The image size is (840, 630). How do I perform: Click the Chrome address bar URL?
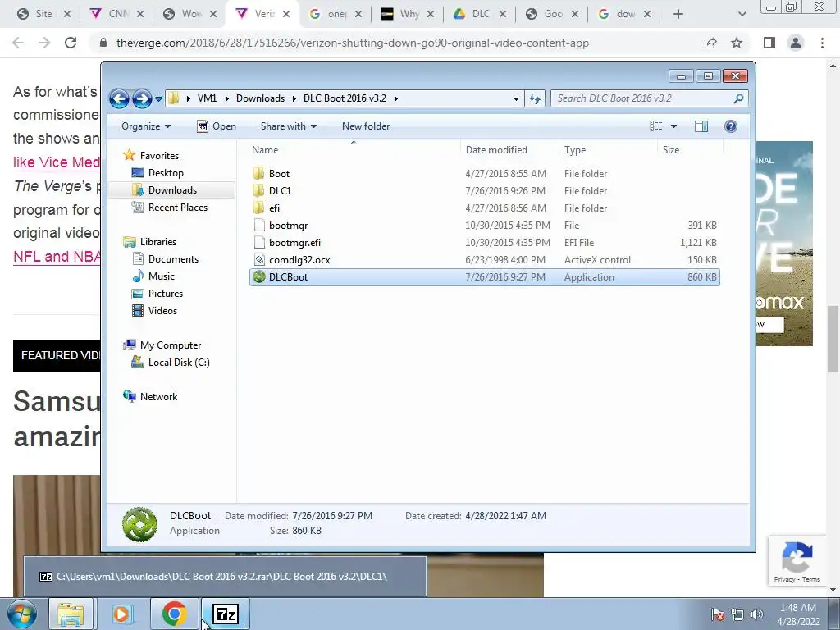pos(353,43)
